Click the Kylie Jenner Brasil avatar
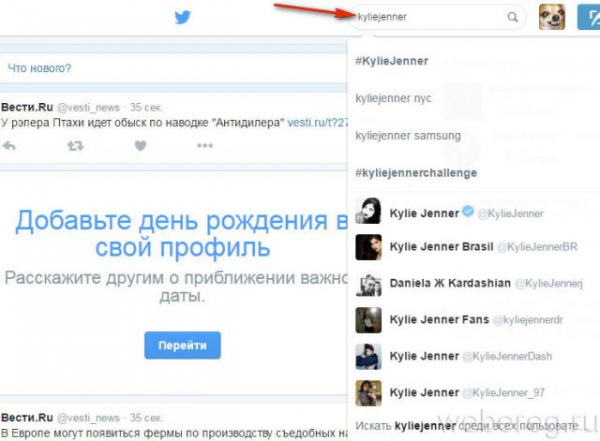The width and height of the screenshot is (600, 441). pyautogui.click(x=368, y=247)
